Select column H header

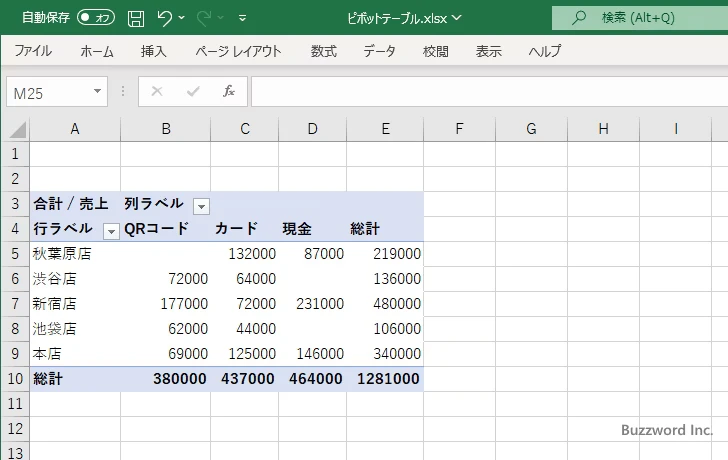click(x=603, y=129)
